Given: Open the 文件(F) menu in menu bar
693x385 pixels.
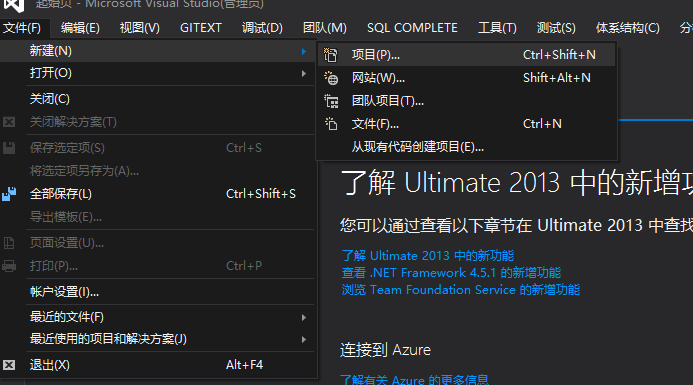Looking at the screenshot, I should pos(22,28).
